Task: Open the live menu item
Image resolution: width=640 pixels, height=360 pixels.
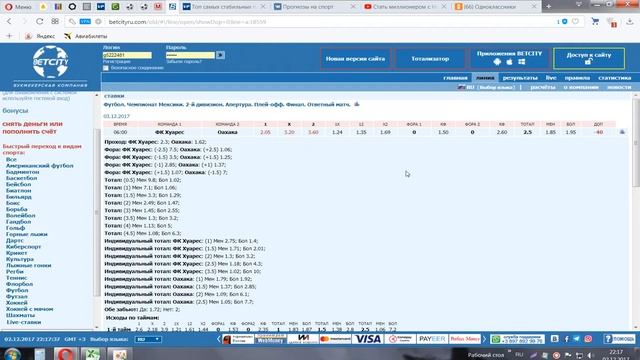Action: coord(551,78)
